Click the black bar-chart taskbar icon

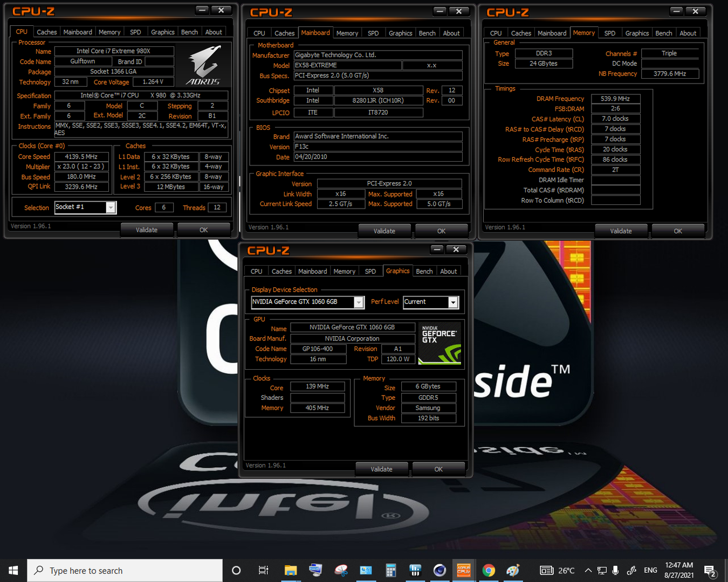(415, 570)
